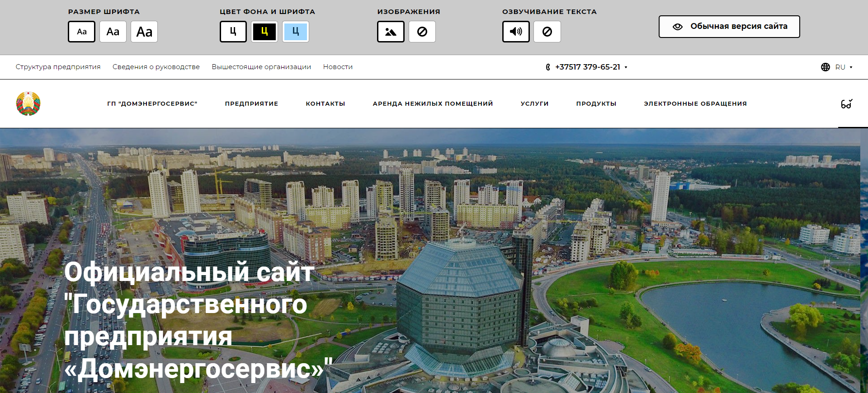
Task: Open the Новости link
Action: pyautogui.click(x=338, y=67)
